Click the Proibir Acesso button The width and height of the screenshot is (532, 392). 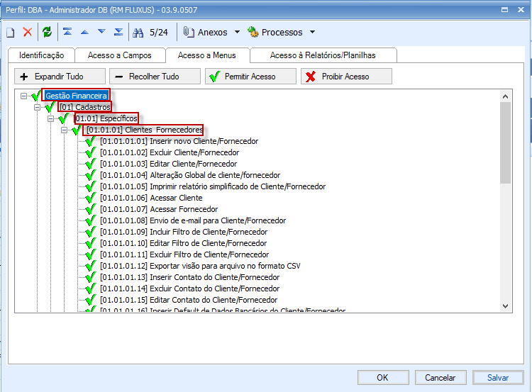[x=346, y=77]
